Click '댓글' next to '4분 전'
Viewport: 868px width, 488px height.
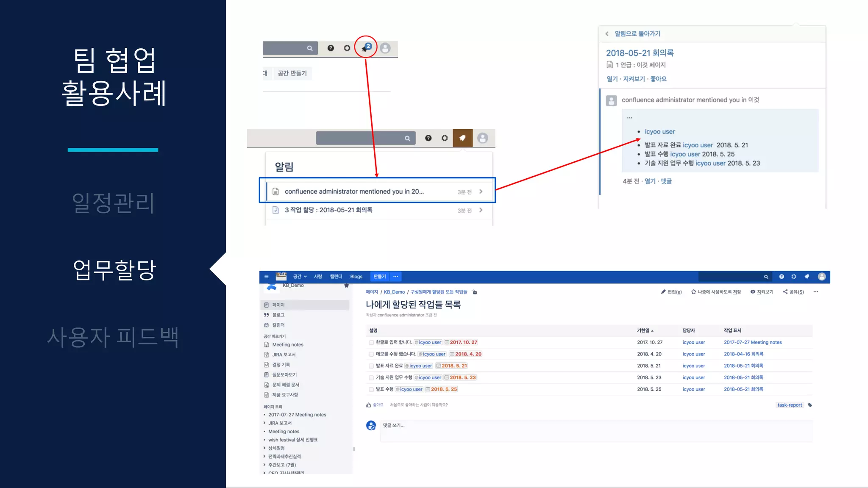pyautogui.click(x=666, y=181)
